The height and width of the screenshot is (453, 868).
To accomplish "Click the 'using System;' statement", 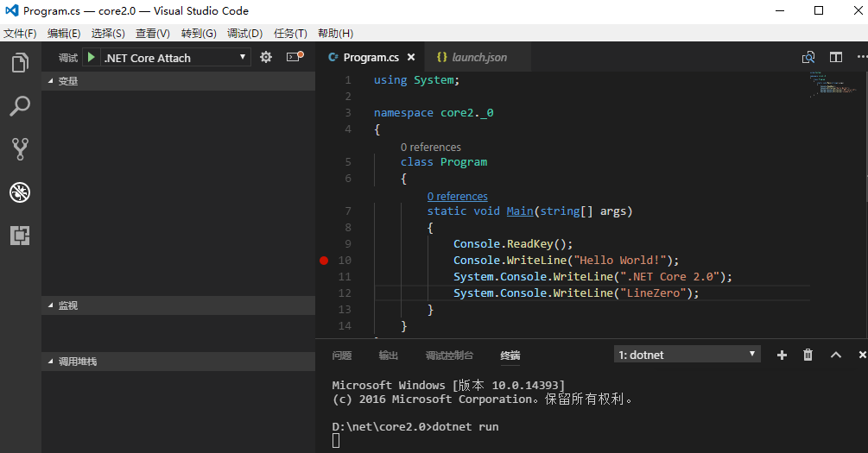I will 416,79.
